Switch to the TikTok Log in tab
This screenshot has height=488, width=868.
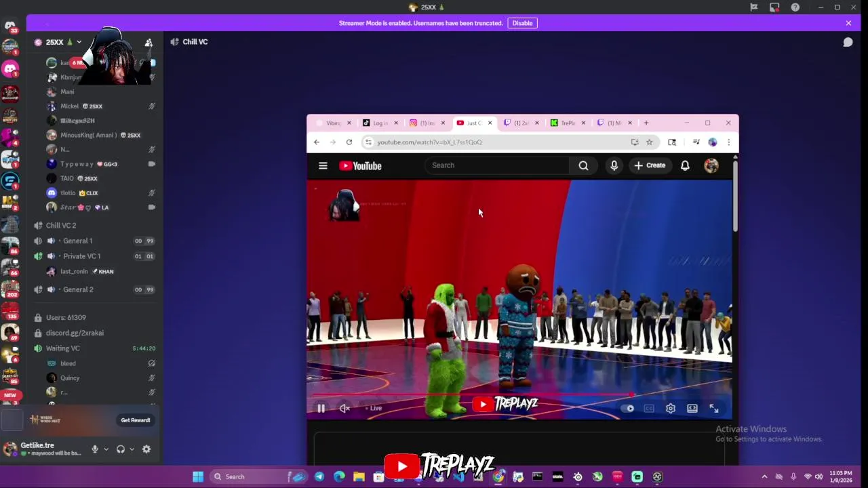[380, 123]
